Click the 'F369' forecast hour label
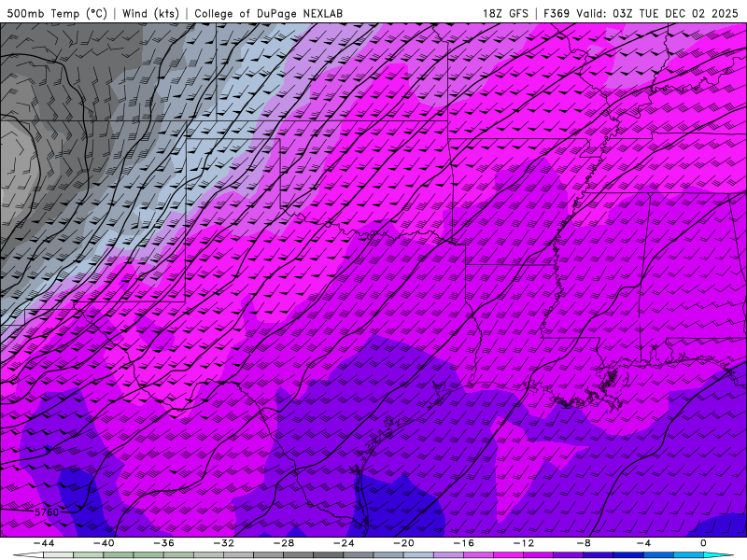This screenshot has height=560, width=747. (x=557, y=13)
